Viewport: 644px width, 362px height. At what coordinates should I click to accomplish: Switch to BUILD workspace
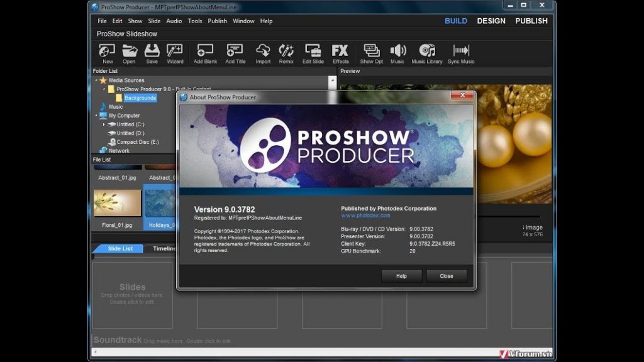click(456, 21)
